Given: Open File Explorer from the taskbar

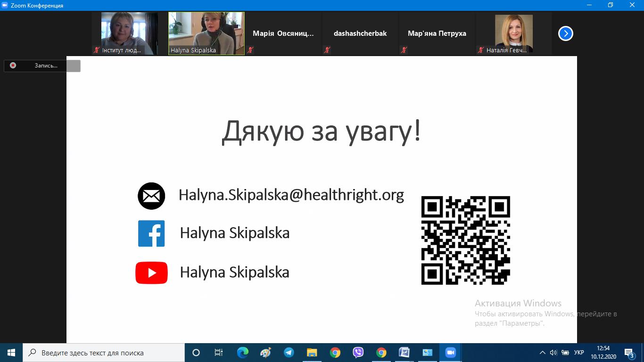Looking at the screenshot, I should click(x=312, y=353).
